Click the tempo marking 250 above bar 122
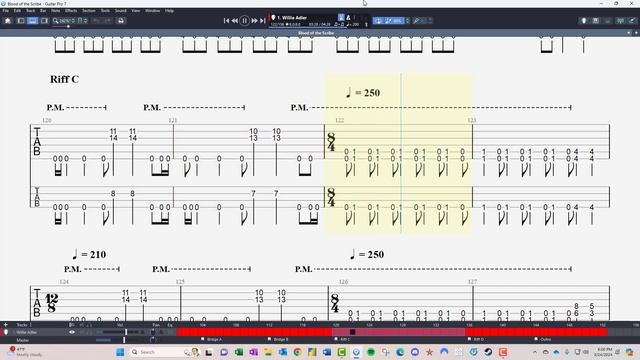Viewport: 640px width, 360px height. click(363, 93)
